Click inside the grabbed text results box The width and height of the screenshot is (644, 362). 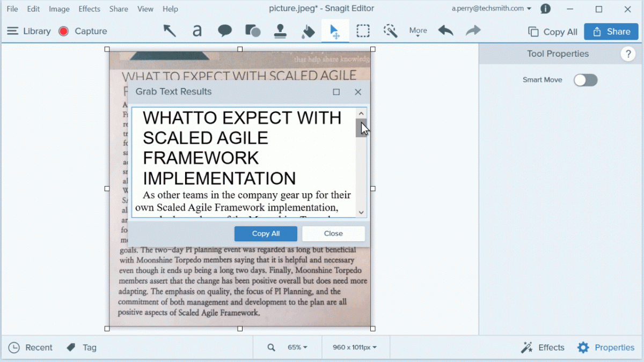(244, 162)
